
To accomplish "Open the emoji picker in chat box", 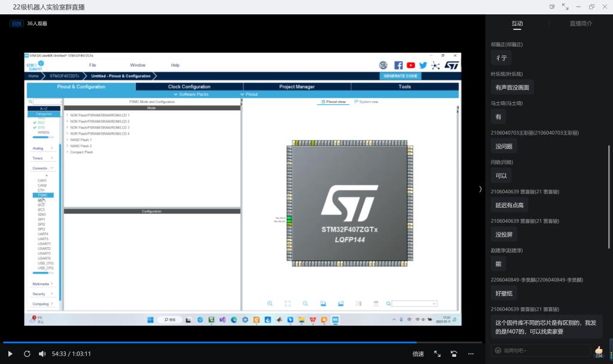I will coord(497,350).
